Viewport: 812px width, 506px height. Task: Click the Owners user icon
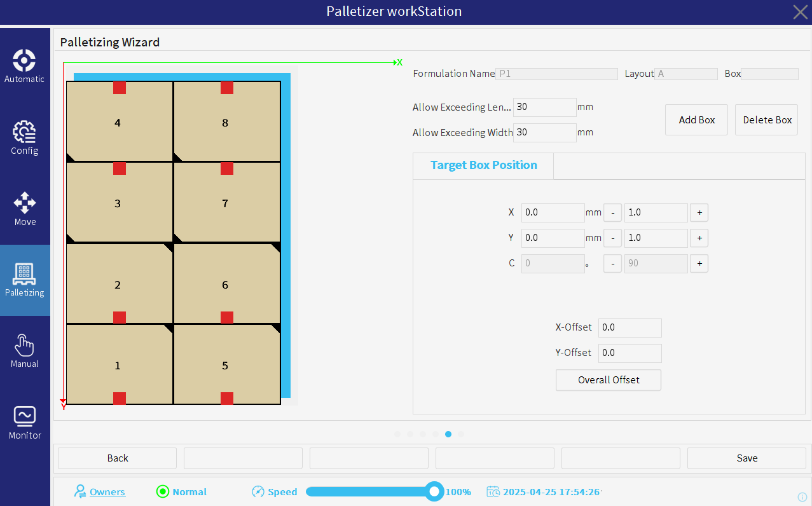point(80,491)
